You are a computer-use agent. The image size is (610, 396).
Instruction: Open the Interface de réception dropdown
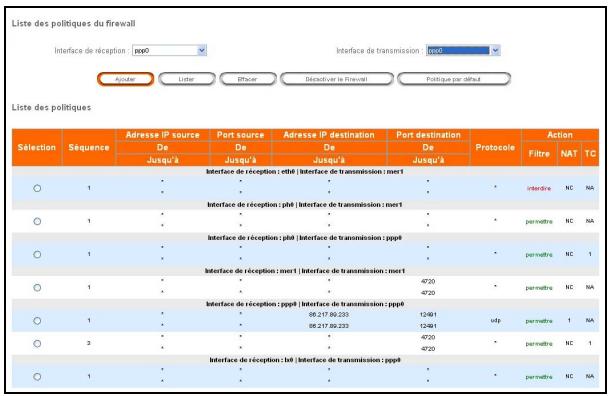[x=169, y=51]
